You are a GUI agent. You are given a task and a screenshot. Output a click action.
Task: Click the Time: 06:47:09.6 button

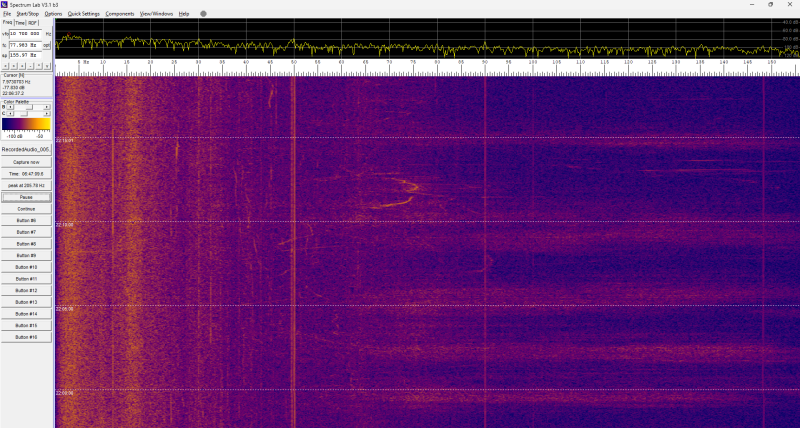pos(26,174)
